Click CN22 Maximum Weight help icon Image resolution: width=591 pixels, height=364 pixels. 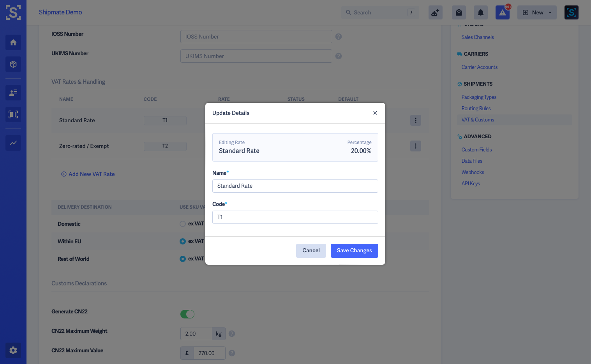point(232,334)
